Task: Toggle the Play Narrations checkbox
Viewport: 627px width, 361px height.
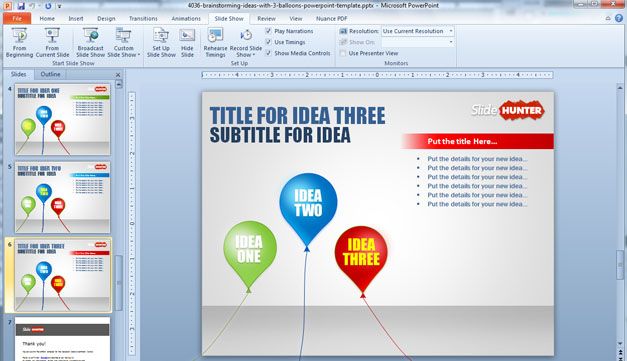Action: click(x=268, y=31)
